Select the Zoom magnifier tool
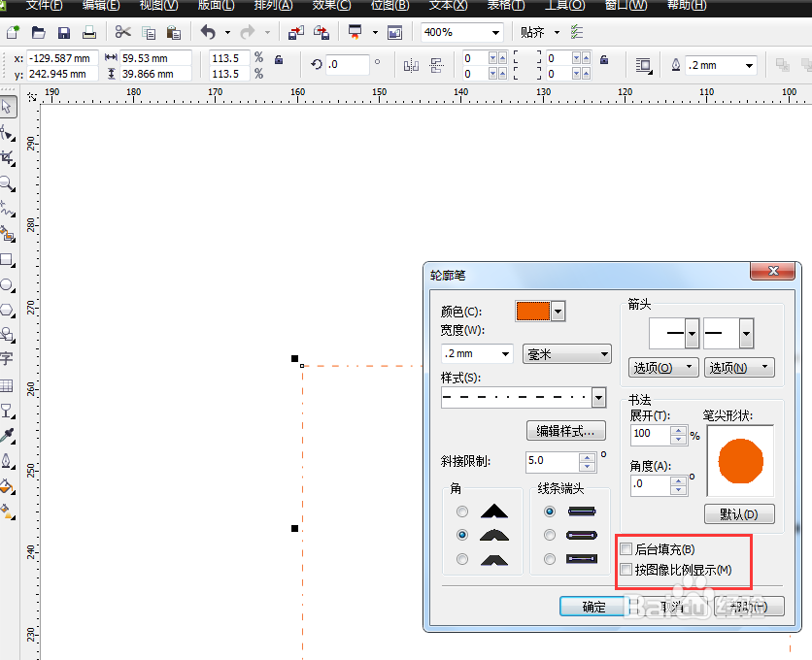This screenshot has width=812, height=660. [7, 183]
